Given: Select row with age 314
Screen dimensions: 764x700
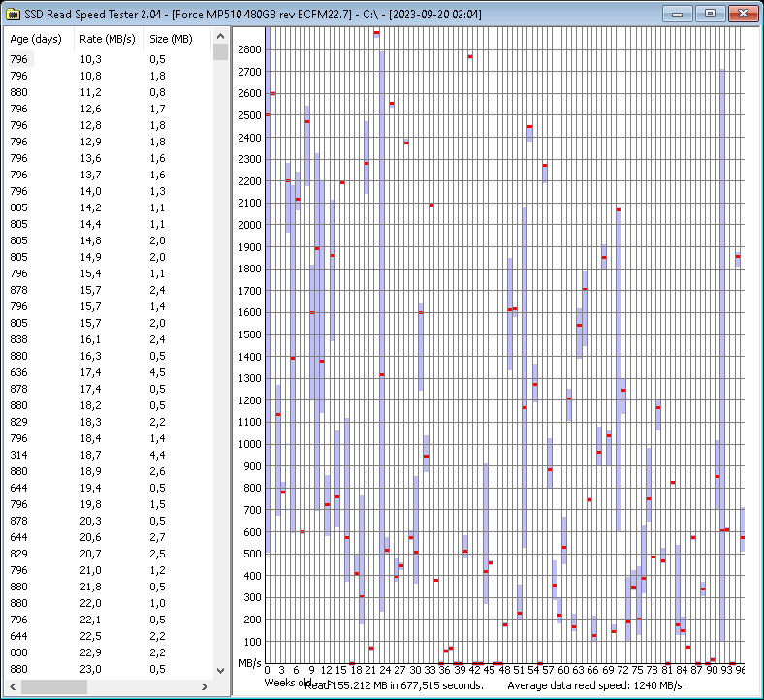Looking at the screenshot, I should [110, 455].
